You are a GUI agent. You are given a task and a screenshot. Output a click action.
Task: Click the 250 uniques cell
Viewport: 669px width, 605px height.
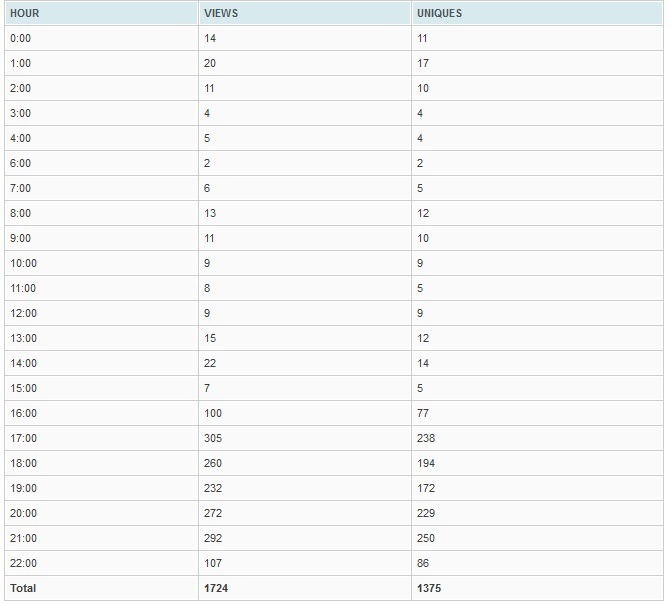pos(537,538)
